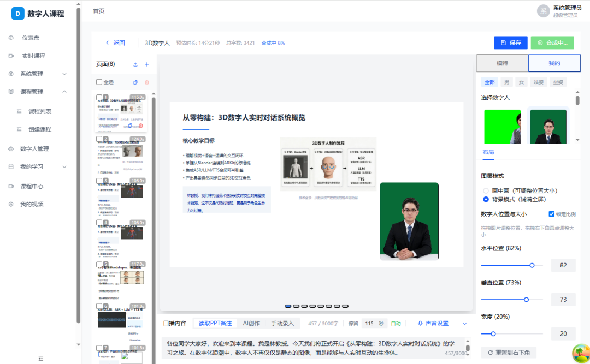Toggle the 锁定比例 checkbox

(552, 214)
